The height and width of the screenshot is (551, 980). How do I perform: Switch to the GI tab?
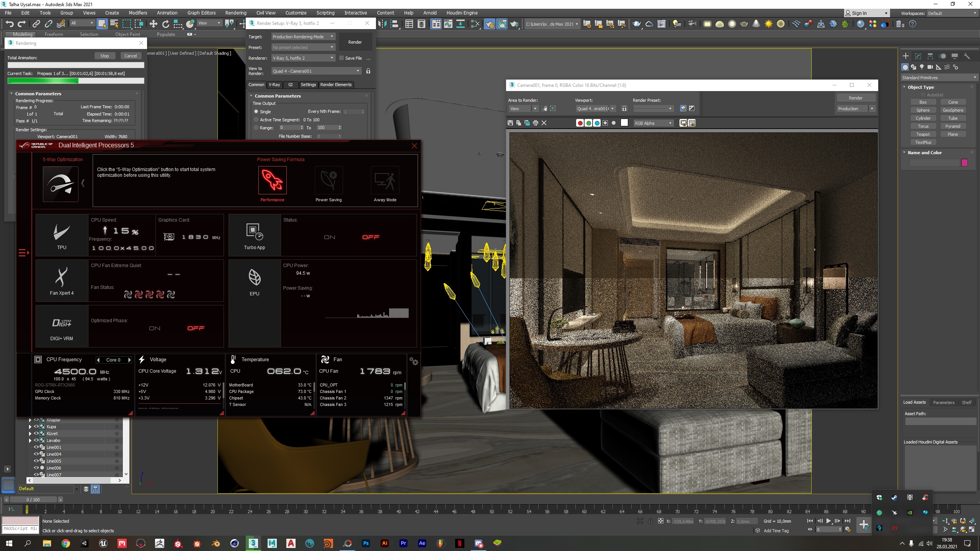pyautogui.click(x=290, y=85)
